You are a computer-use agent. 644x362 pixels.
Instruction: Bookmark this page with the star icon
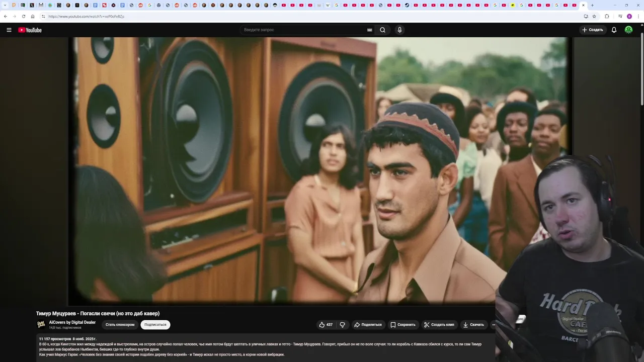[594, 16]
